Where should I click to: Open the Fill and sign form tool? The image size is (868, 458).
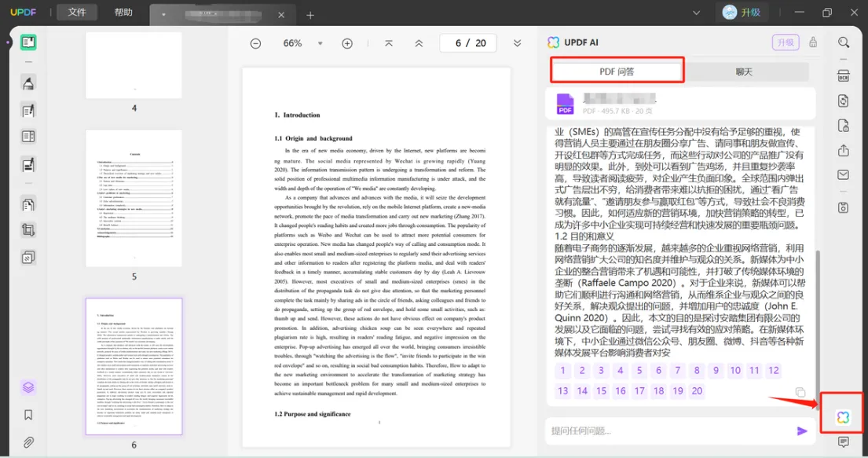[28, 164]
